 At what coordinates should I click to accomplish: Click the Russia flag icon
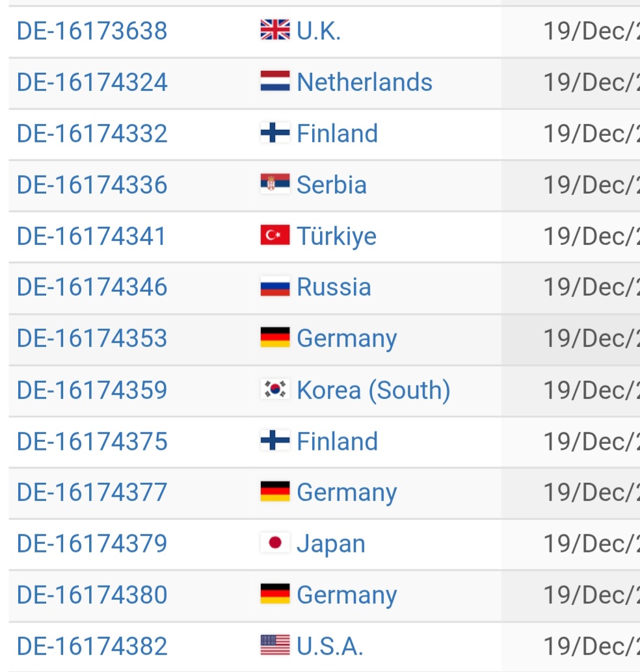click(274, 287)
